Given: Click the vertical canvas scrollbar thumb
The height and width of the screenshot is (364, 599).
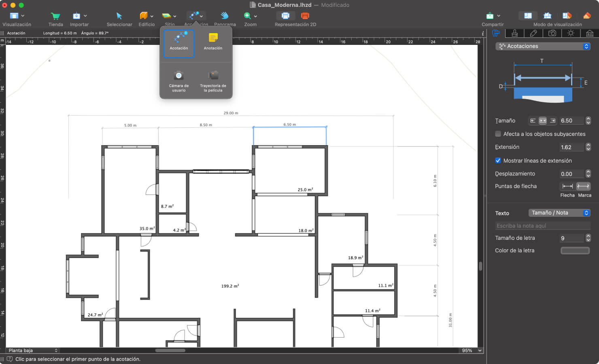Looking at the screenshot, I should click(480, 266).
